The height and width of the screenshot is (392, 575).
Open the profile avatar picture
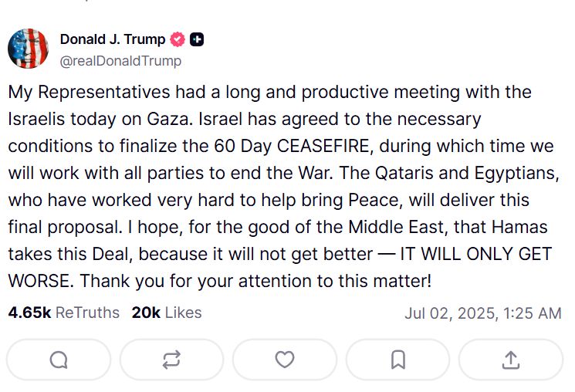click(29, 49)
